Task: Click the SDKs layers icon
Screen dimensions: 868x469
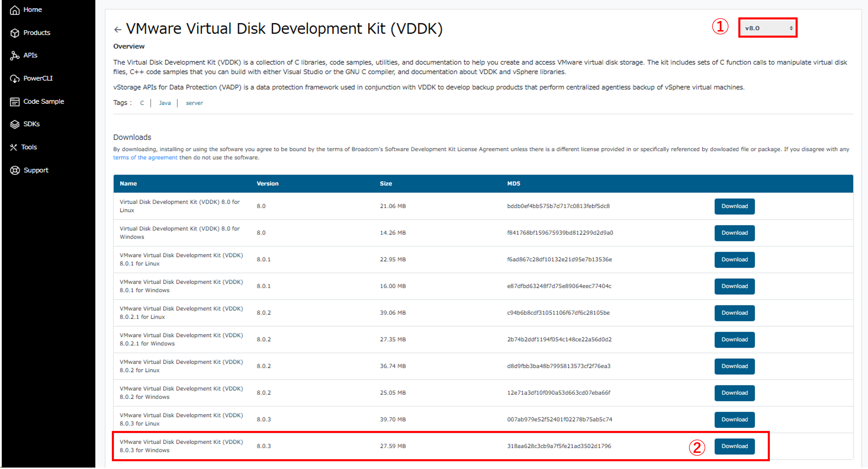Action: coord(15,124)
